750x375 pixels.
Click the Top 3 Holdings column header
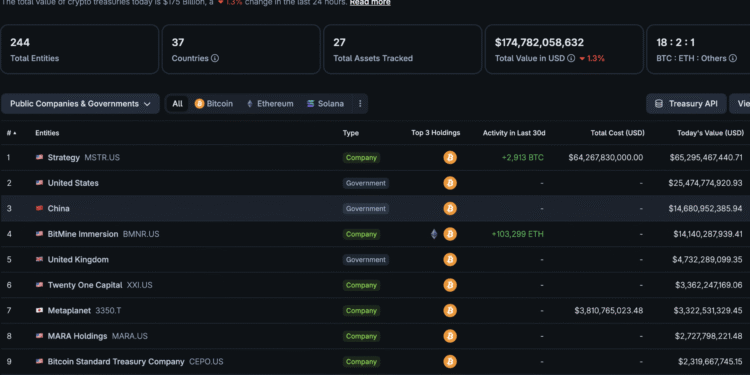(x=436, y=133)
